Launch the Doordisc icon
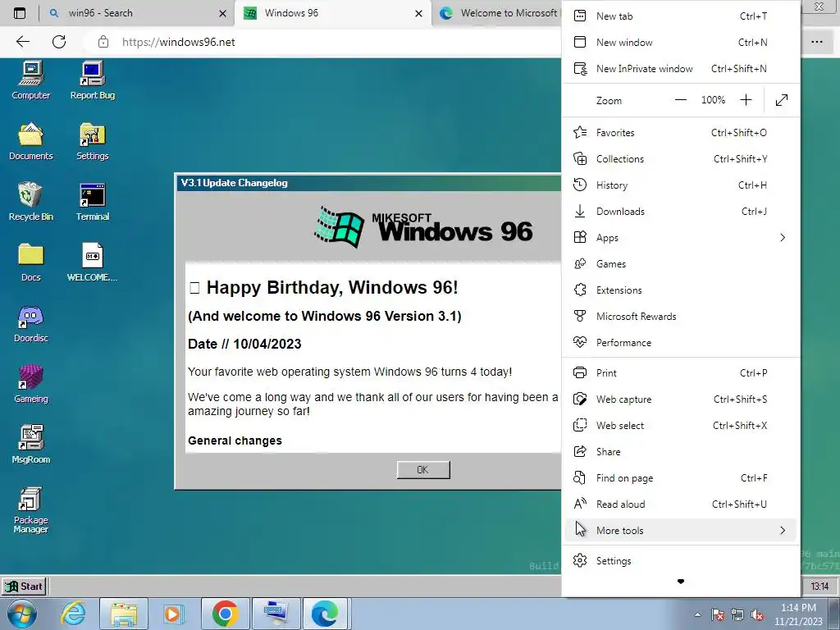Image resolution: width=840 pixels, height=630 pixels. pos(30,323)
